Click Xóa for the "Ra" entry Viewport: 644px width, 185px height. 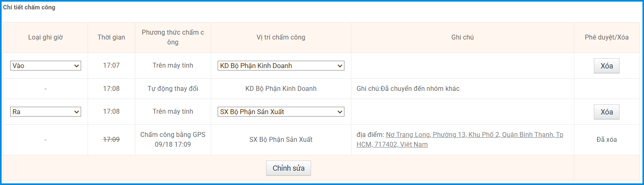click(607, 112)
